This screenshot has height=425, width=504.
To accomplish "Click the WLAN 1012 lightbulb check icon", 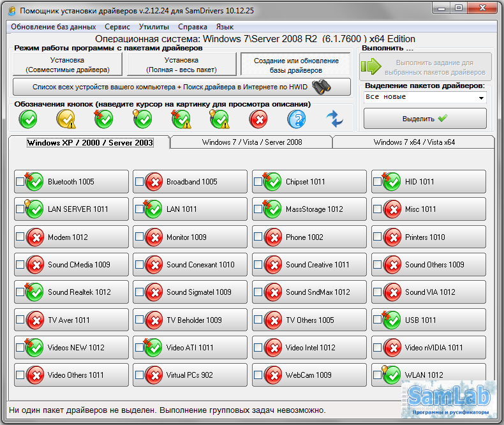I will coord(392,375).
